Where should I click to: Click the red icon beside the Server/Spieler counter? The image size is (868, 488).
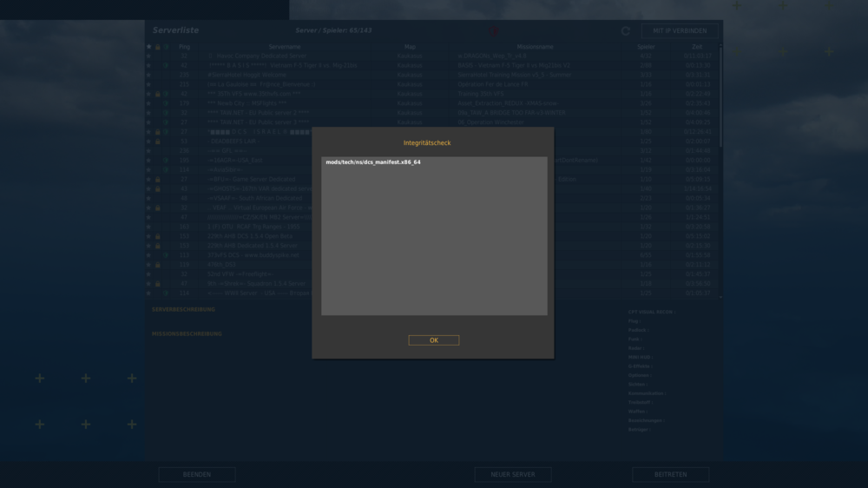click(x=494, y=31)
